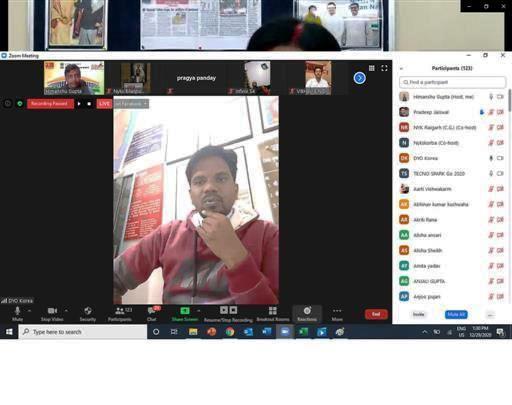Click the green Share Screen icon
The height and width of the screenshot is (405, 512).
(x=185, y=311)
